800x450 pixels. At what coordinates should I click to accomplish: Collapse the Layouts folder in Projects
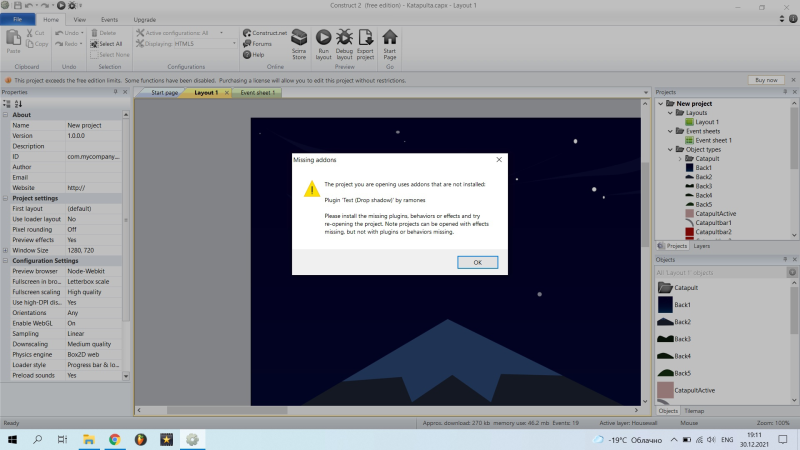coord(670,113)
